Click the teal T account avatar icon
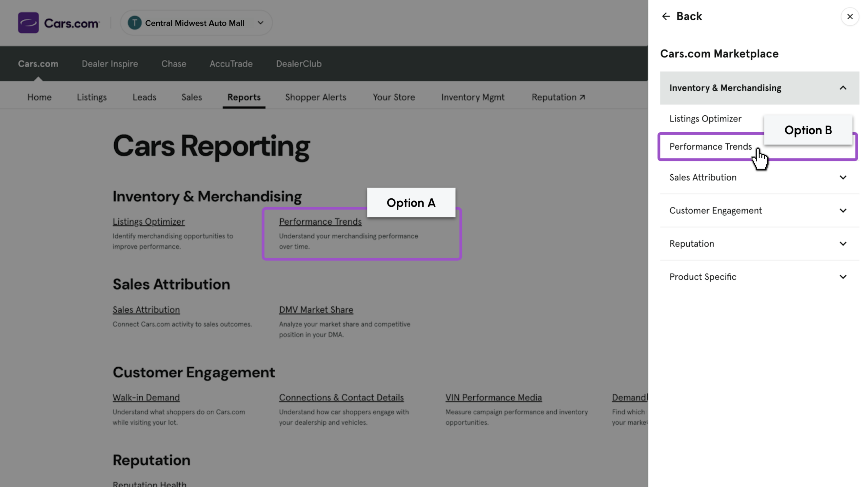This screenshot has width=868, height=487. click(x=135, y=23)
